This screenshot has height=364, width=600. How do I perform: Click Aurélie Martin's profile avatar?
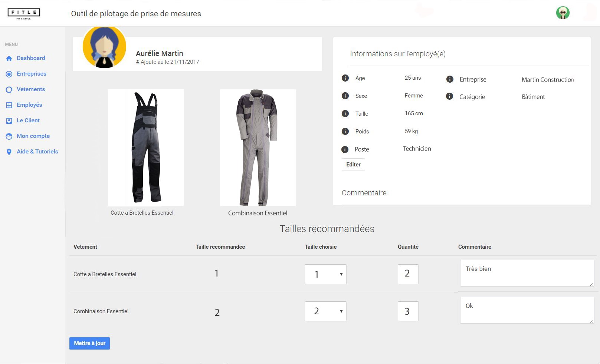coord(104,47)
